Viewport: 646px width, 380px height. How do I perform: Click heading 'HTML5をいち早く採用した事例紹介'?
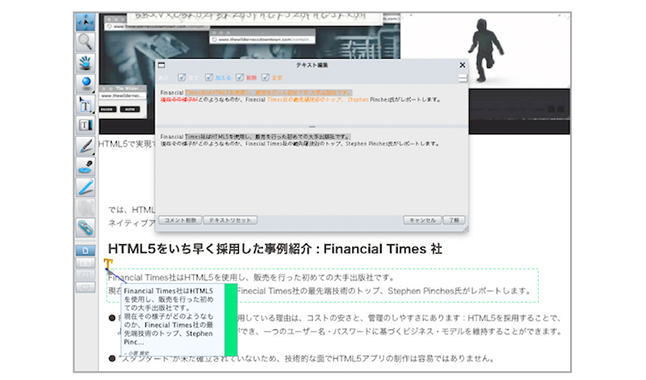(209, 249)
